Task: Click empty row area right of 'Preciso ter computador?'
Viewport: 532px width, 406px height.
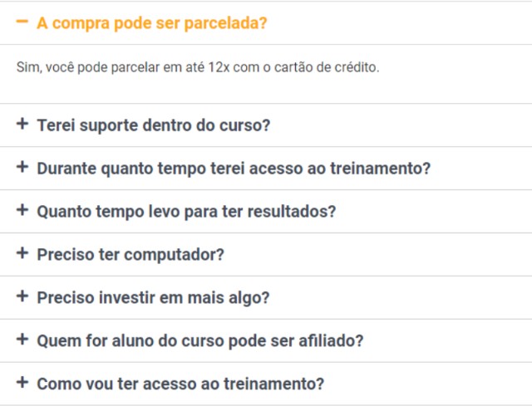Action: (x=377, y=255)
